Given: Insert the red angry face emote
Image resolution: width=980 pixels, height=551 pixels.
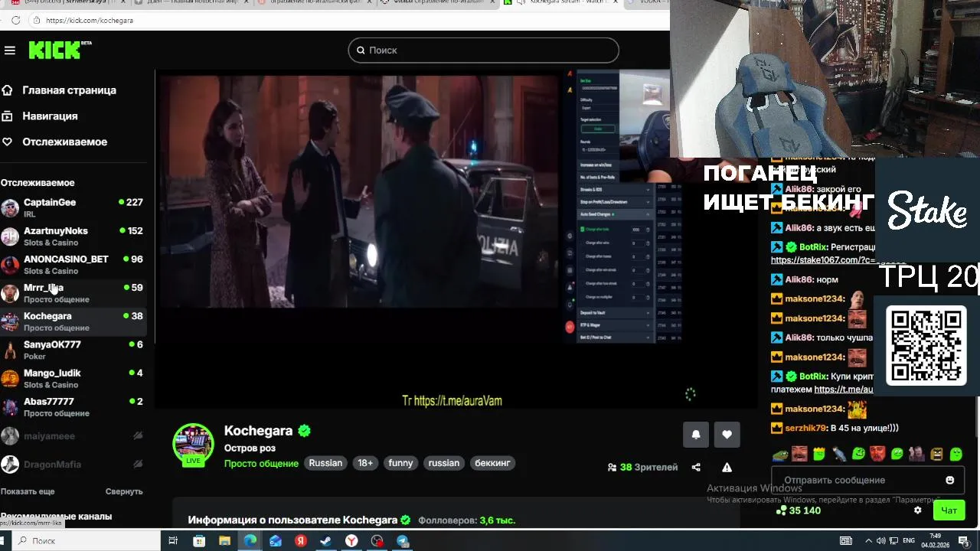Looking at the screenshot, I should (877, 454).
